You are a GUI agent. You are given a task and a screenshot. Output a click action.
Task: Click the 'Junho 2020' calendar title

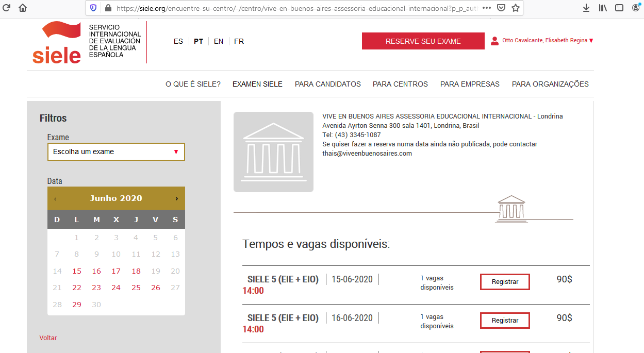pyautogui.click(x=116, y=198)
